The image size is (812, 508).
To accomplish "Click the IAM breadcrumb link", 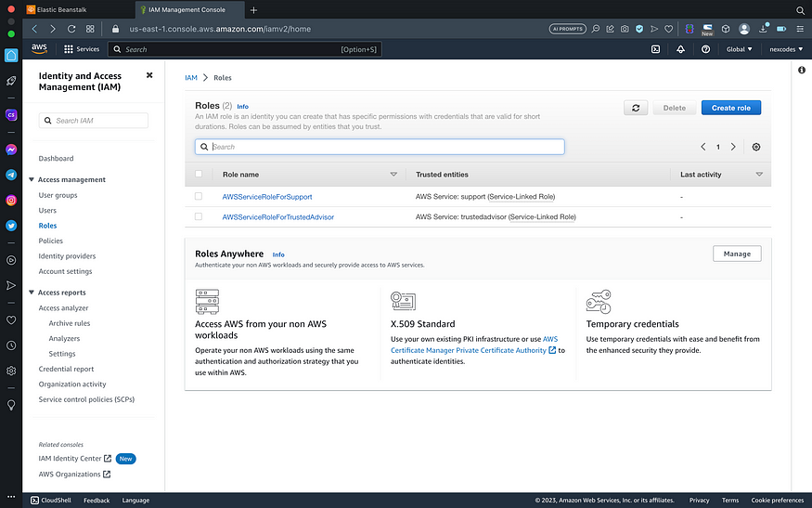I will [191, 78].
